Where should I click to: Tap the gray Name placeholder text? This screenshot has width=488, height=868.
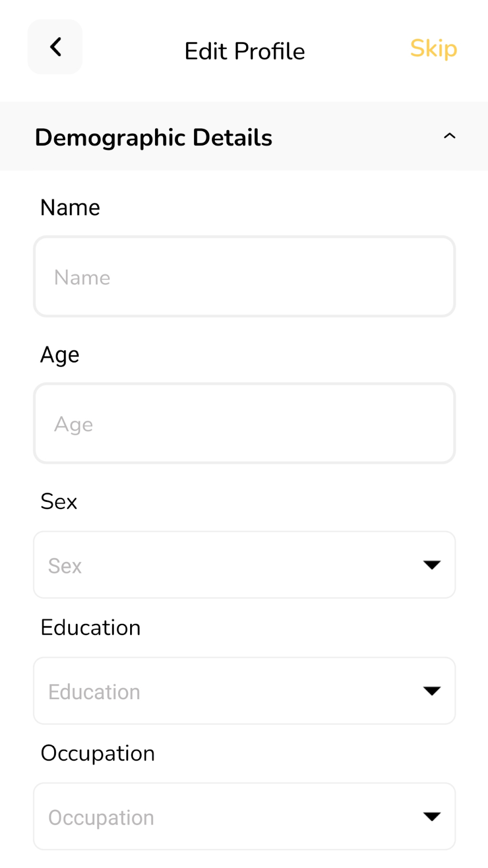point(82,278)
